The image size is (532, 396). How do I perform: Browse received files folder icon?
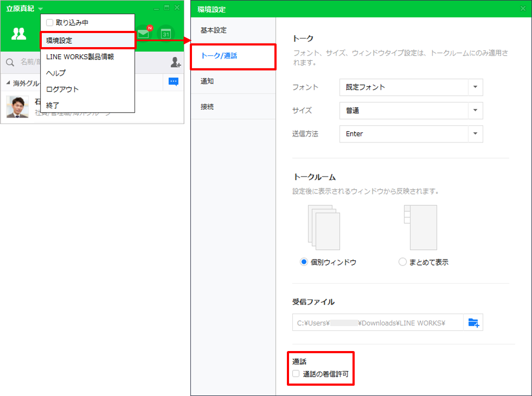[x=473, y=323]
